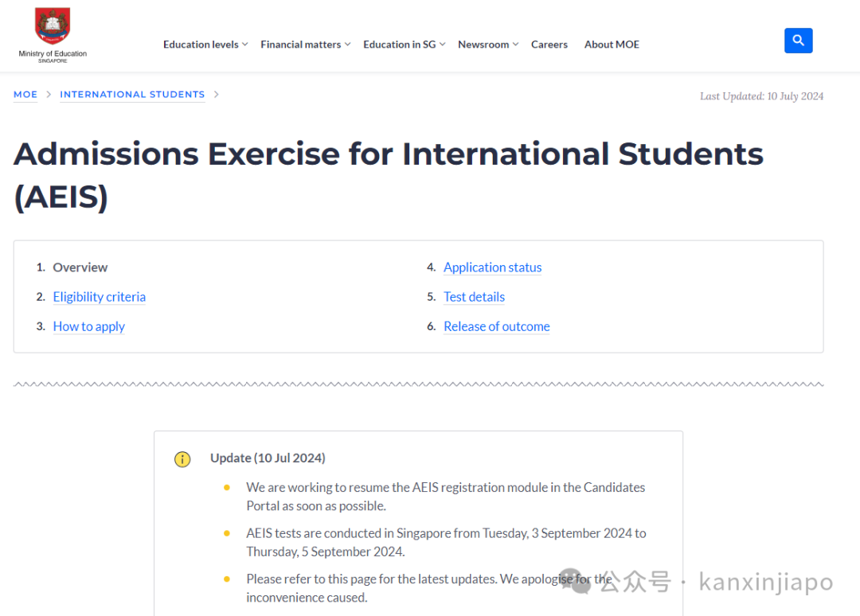Click the bullet about AEIS tests conducted in Singapore
Viewport: 860px width, 616px height.
(x=446, y=542)
